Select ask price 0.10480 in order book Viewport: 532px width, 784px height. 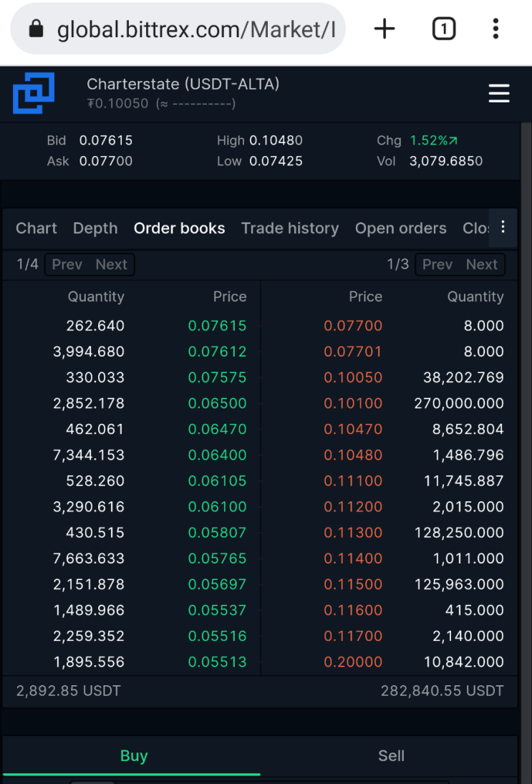pyautogui.click(x=353, y=455)
